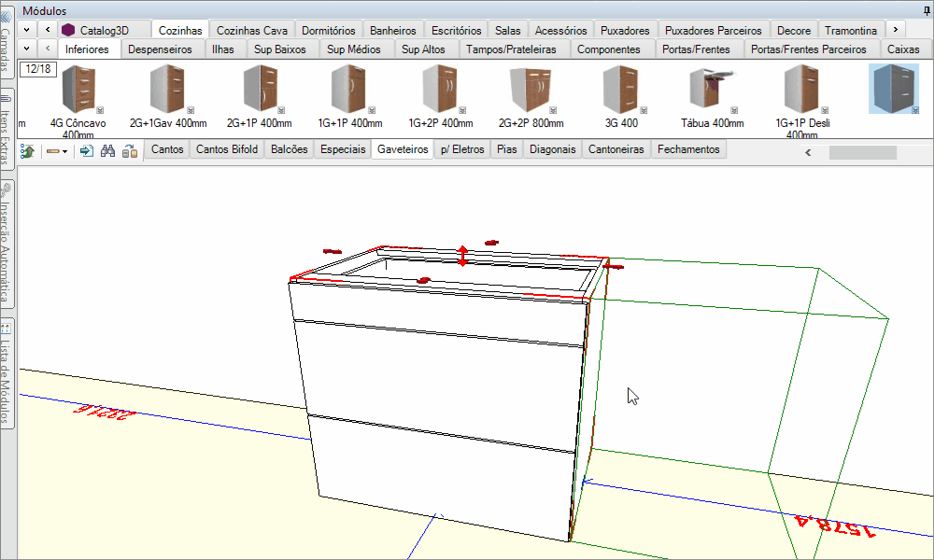The width and height of the screenshot is (934, 560).
Task: Choose the highlighted blue drawer module thumbnail
Action: click(x=893, y=90)
